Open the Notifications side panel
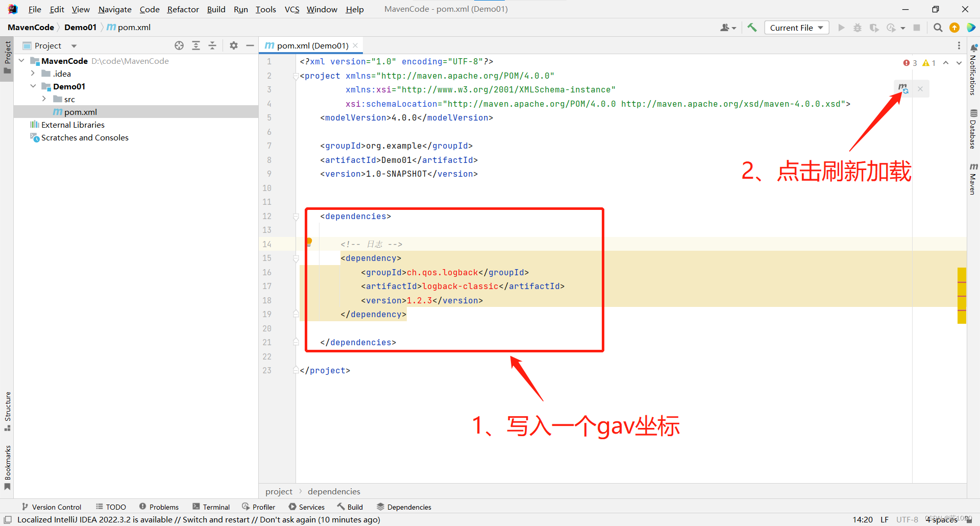980x526 pixels. tap(973, 70)
